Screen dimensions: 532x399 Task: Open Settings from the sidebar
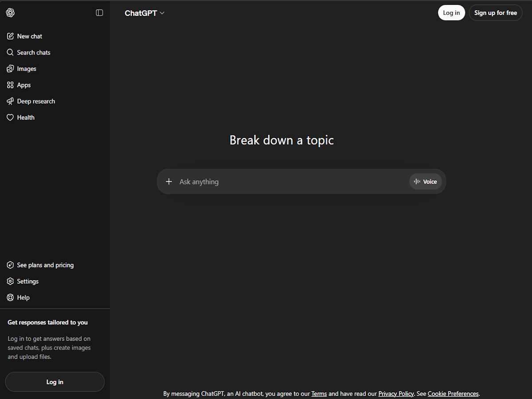(28, 281)
